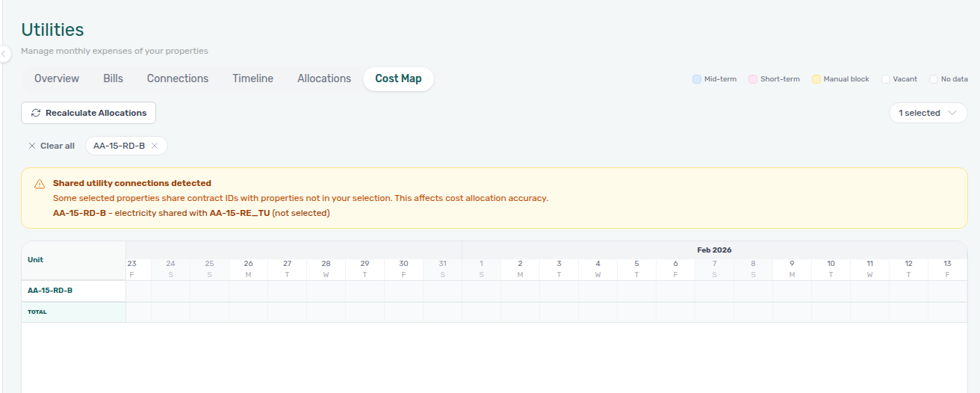Click the No data legend swatch
Viewport: 980px width, 393px height.
pos(934,79)
